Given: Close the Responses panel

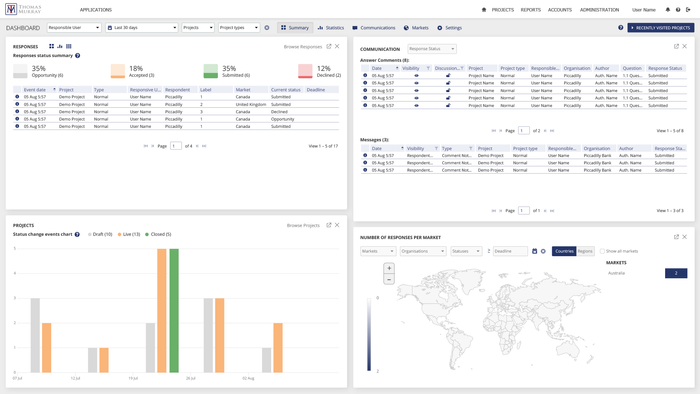Looking at the screenshot, I should [337, 46].
